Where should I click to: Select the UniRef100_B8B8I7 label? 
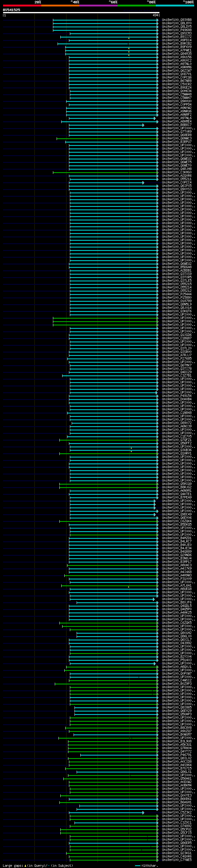177,125
